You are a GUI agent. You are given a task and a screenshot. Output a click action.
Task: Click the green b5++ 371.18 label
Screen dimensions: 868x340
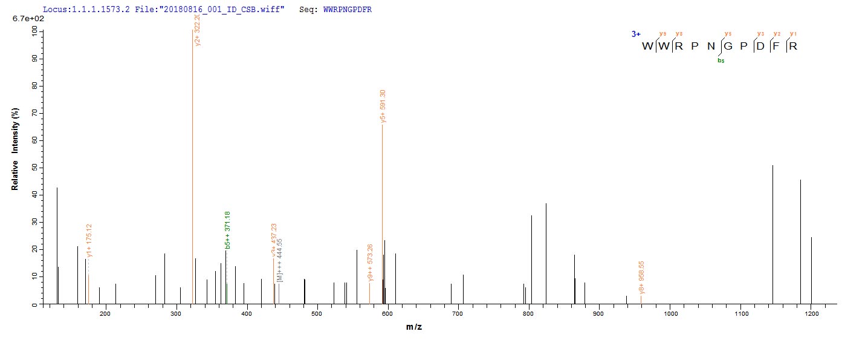[228, 230]
